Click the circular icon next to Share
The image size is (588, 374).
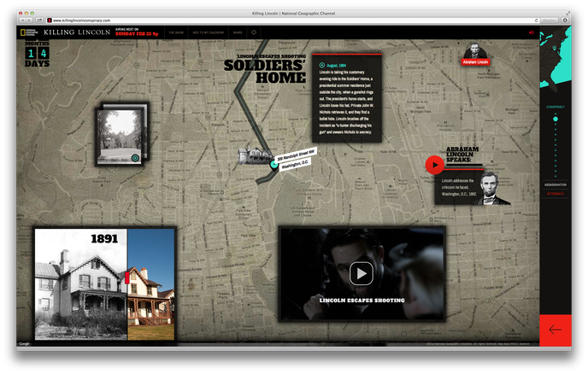pos(254,32)
